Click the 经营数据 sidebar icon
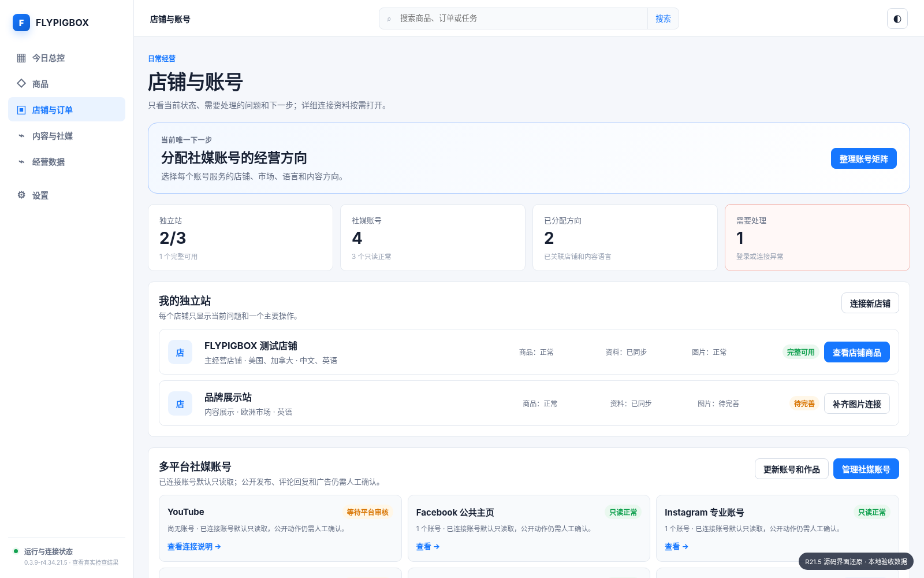Image resolution: width=924 pixels, height=578 pixels. point(21,162)
